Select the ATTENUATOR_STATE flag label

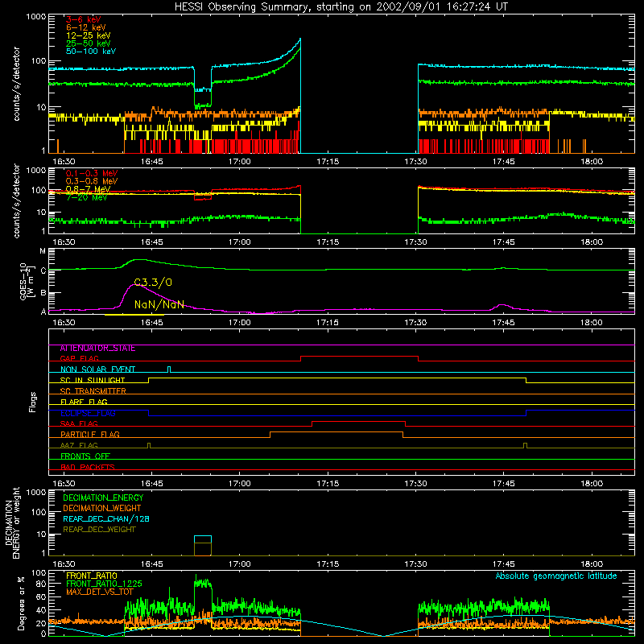click(97, 349)
